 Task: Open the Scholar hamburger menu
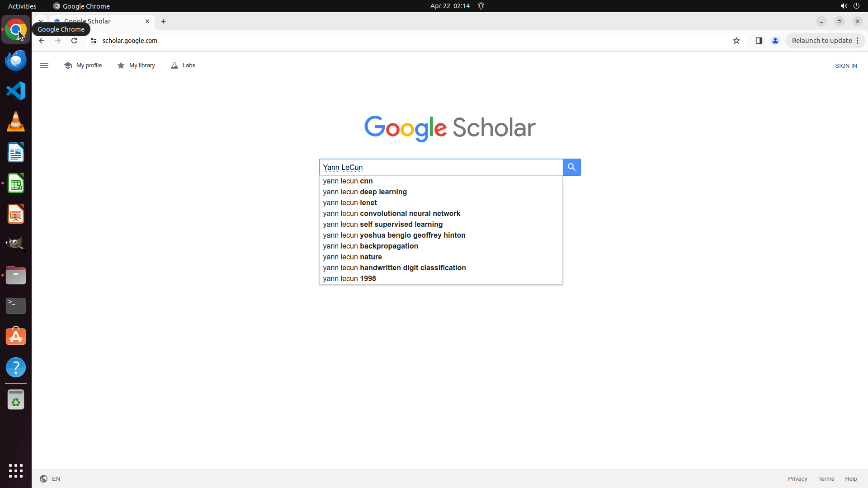pyautogui.click(x=44, y=66)
